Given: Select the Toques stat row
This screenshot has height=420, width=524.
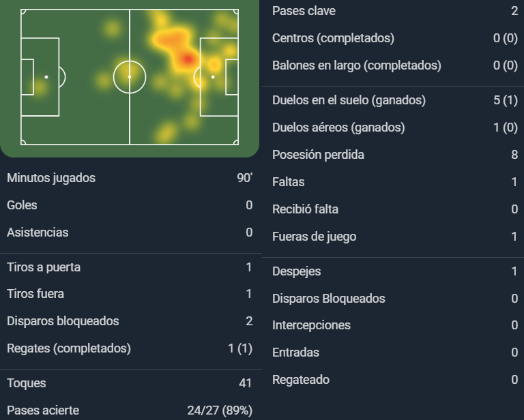Looking at the screenshot, I should tap(130, 383).
